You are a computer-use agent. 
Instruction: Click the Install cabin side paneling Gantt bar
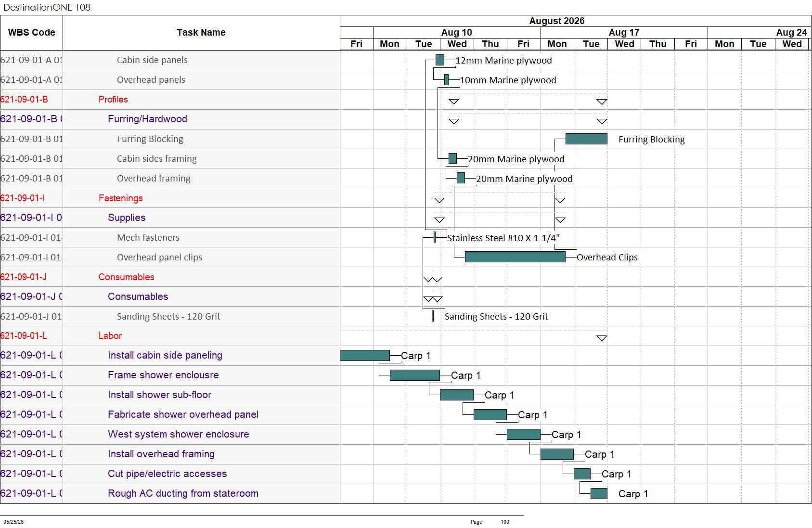[365, 355]
